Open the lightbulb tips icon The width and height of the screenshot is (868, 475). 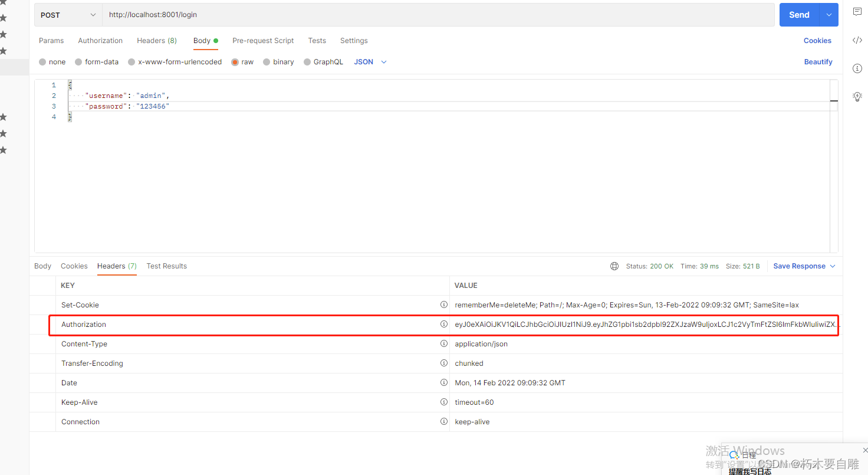pyautogui.click(x=857, y=96)
